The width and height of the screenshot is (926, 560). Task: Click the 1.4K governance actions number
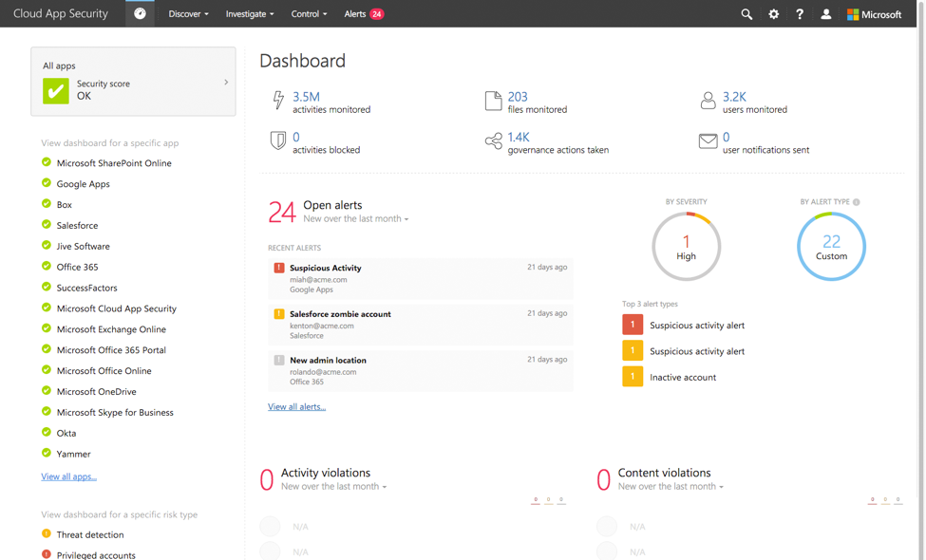click(519, 138)
